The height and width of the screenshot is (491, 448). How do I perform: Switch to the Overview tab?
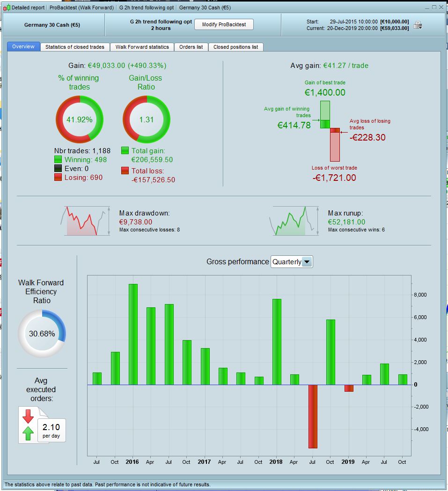coord(23,47)
